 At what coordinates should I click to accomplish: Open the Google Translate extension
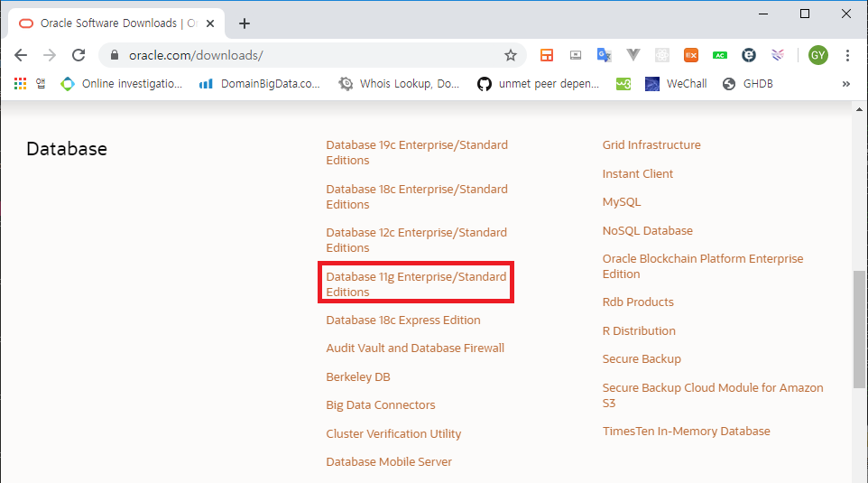click(604, 55)
